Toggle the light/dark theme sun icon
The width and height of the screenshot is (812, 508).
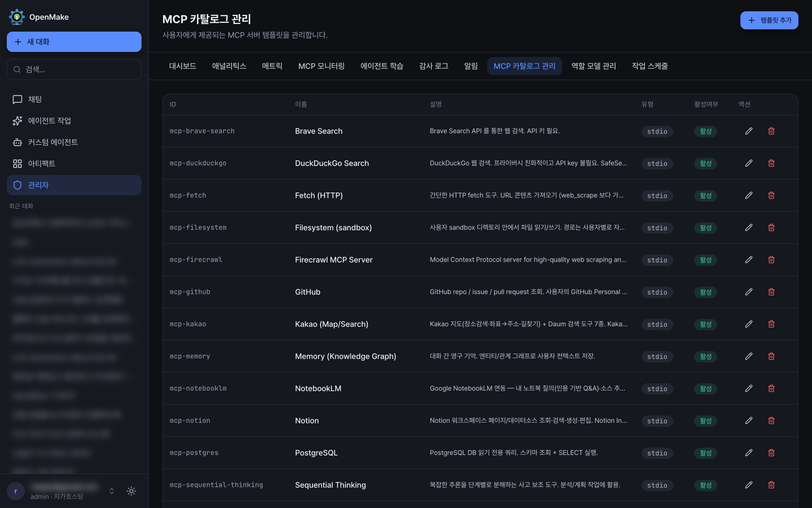pyautogui.click(x=131, y=491)
